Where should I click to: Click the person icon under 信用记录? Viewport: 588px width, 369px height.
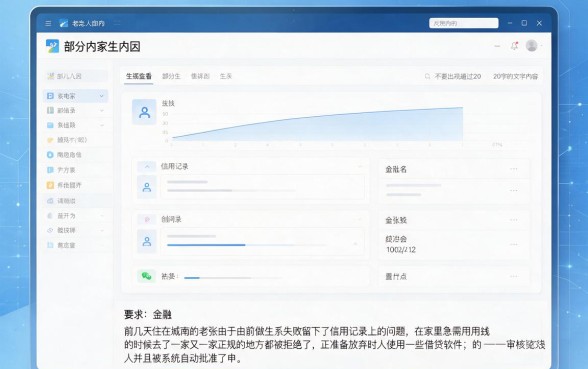(x=147, y=187)
